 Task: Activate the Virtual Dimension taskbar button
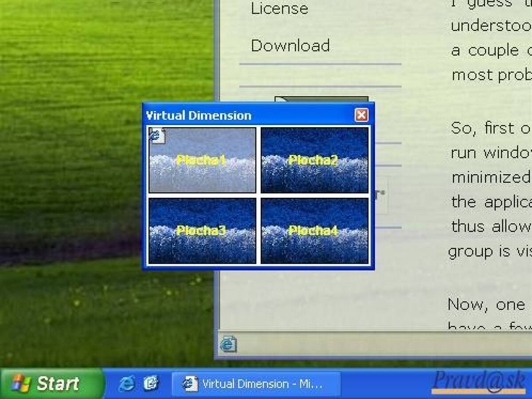pos(256,384)
